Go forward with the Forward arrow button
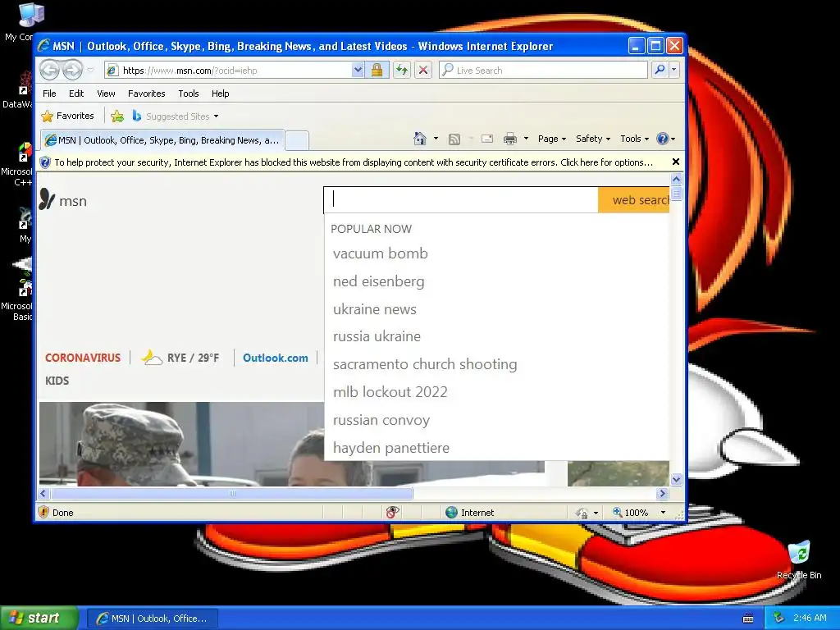The width and height of the screenshot is (840, 630). [72, 70]
